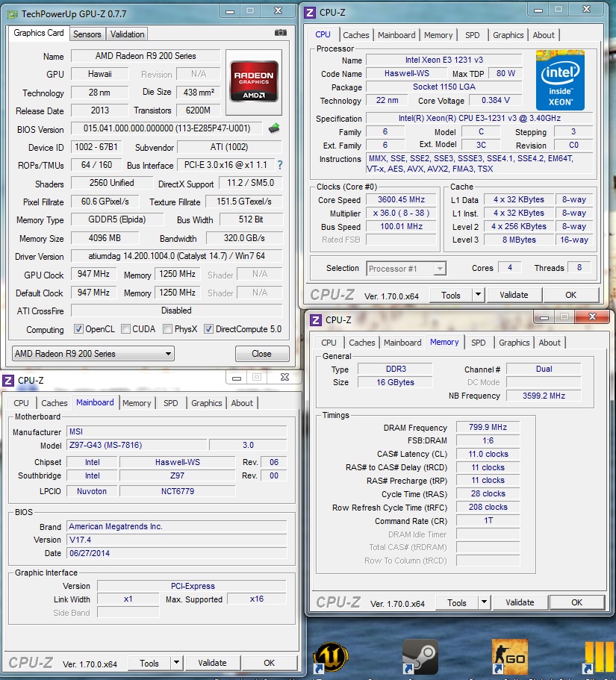
Task: Toggle the DirectCompute 5.0 checkbox
Action: click(x=208, y=329)
